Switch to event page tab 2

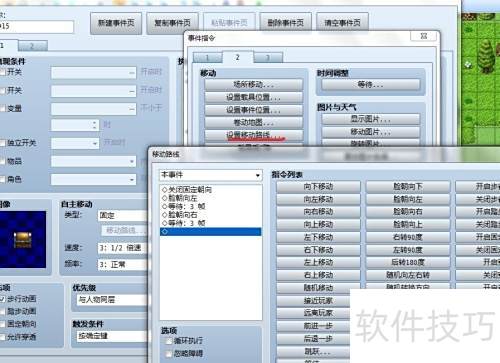coord(33,46)
